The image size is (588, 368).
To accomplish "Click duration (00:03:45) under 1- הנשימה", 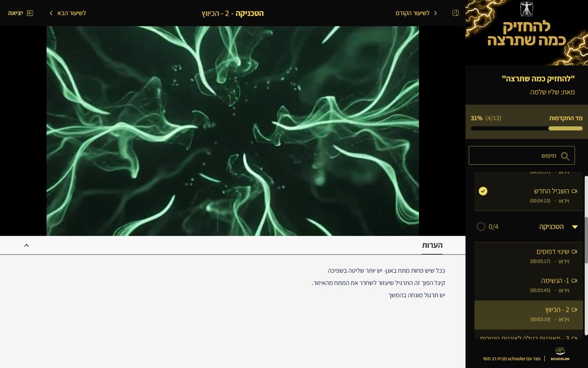I will pyautogui.click(x=540, y=290).
